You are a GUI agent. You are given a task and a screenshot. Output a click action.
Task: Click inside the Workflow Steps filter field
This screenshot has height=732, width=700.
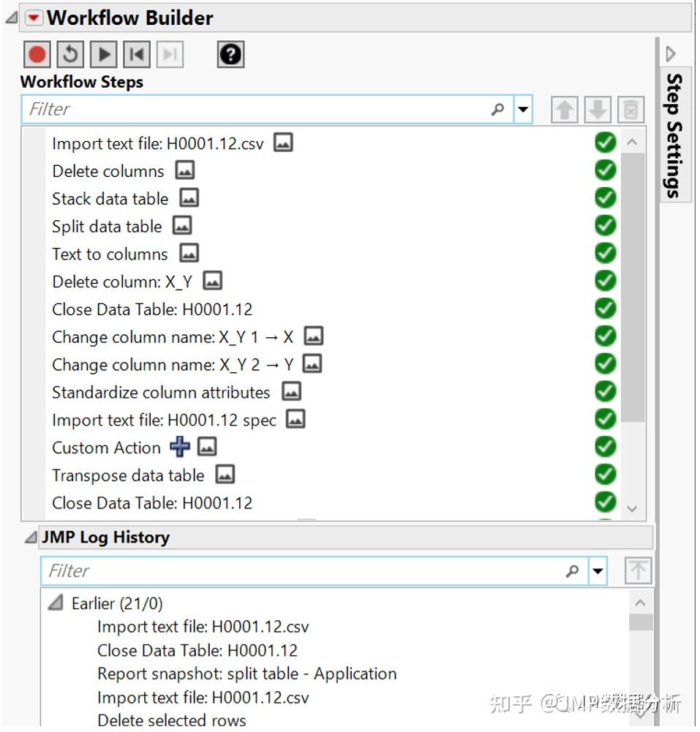click(219, 108)
